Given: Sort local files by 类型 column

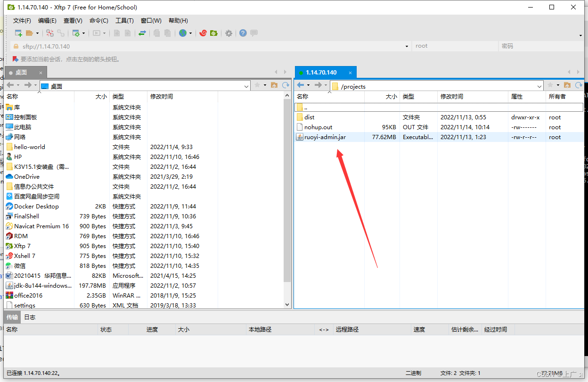Looking at the screenshot, I should point(128,96).
